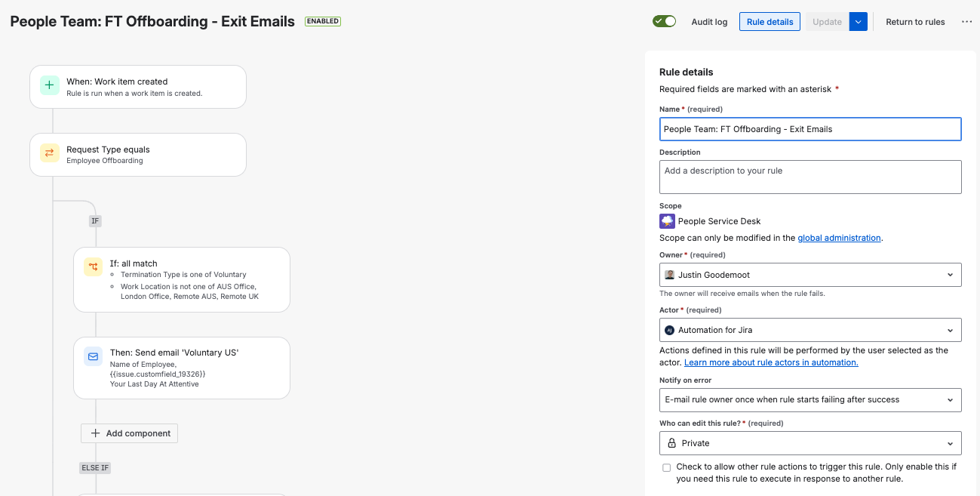The image size is (980, 496).
Task: Click the Automation for Jira actor icon
Action: [669, 330]
